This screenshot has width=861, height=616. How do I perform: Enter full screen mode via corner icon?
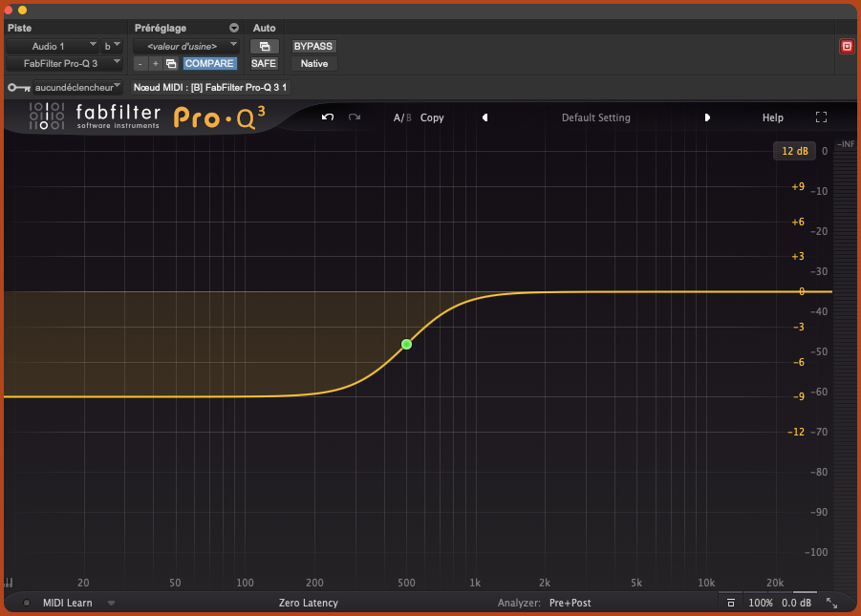click(x=821, y=117)
